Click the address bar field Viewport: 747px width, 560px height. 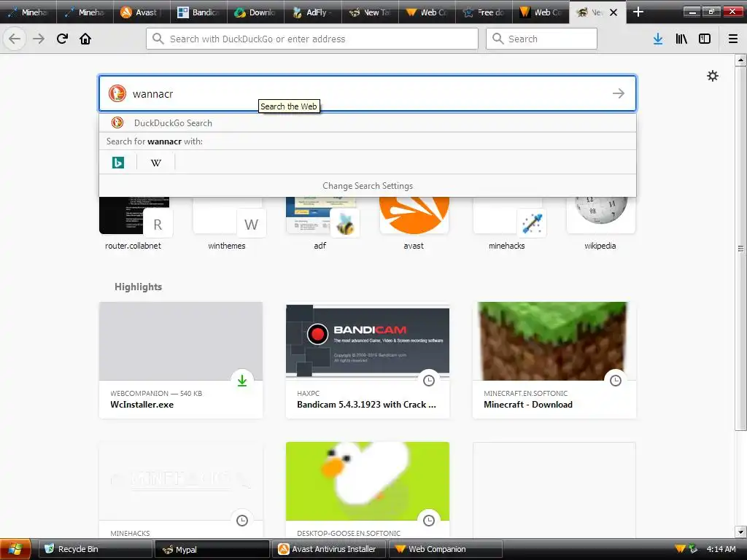312,39
